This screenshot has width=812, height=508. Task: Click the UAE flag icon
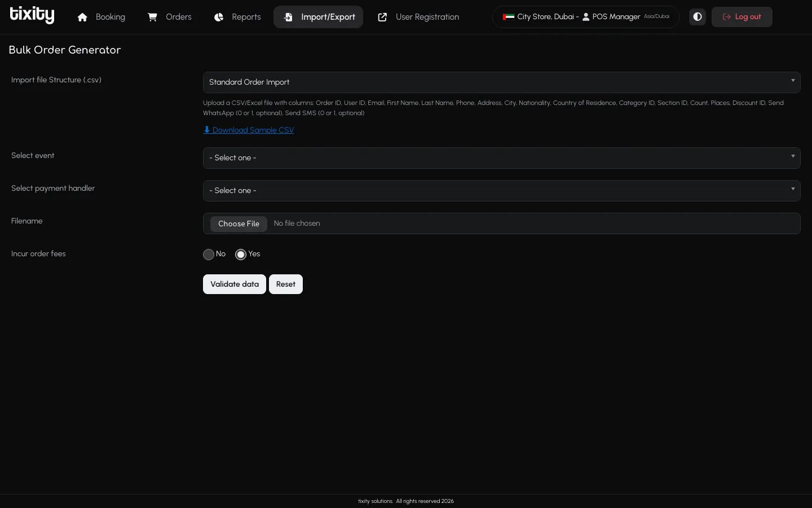tap(509, 17)
